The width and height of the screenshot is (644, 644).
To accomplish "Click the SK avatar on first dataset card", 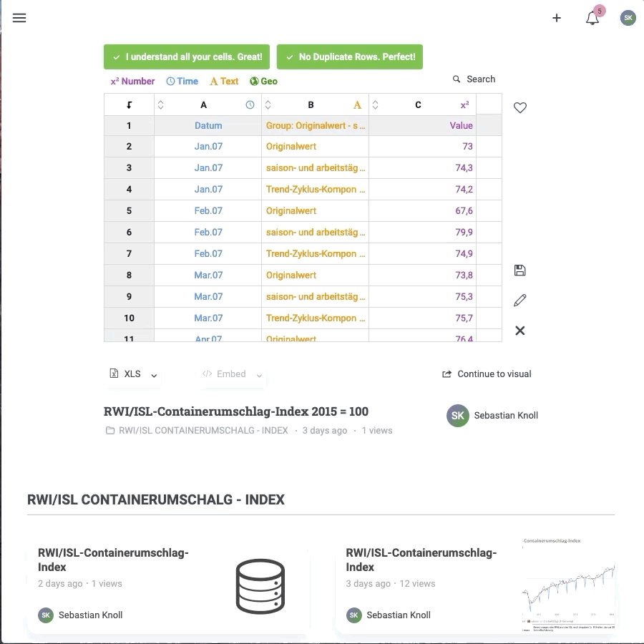I will pos(46,615).
